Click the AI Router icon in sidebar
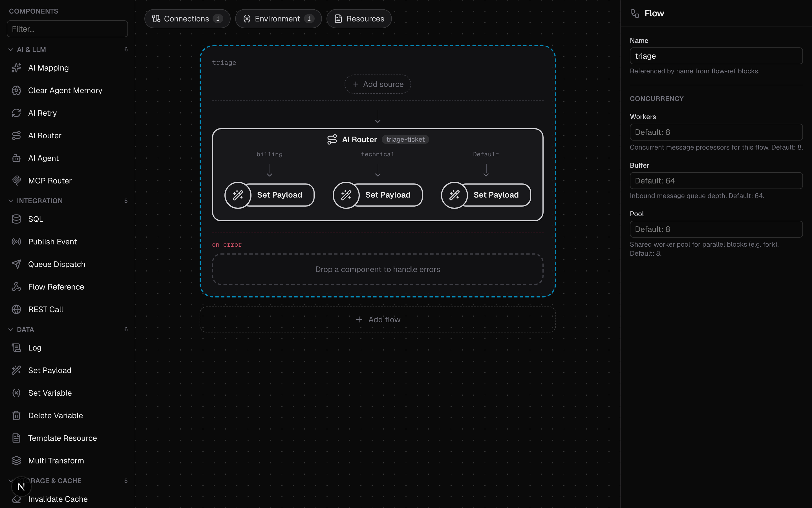Screen dimensions: 812x508 pyautogui.click(x=16, y=135)
